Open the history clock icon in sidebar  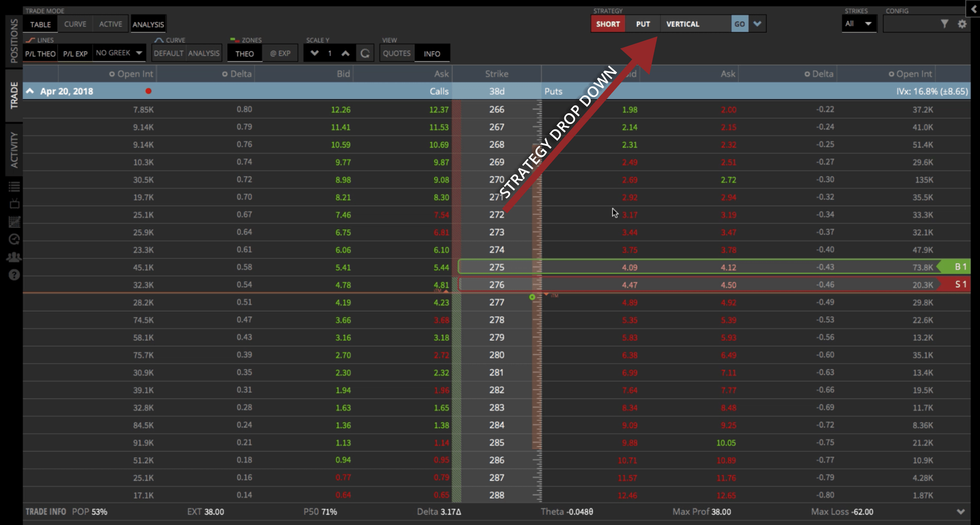click(14, 239)
